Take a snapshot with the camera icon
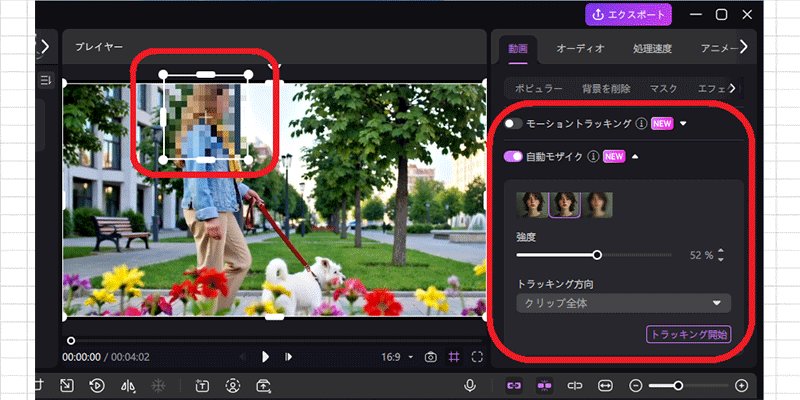 [x=431, y=357]
